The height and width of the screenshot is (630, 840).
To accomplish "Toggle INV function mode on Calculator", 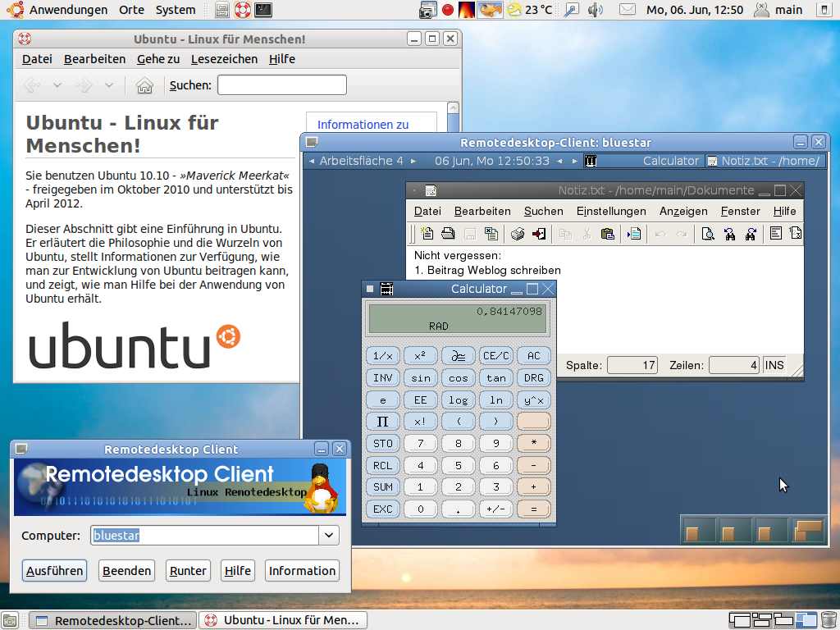I will (x=382, y=378).
